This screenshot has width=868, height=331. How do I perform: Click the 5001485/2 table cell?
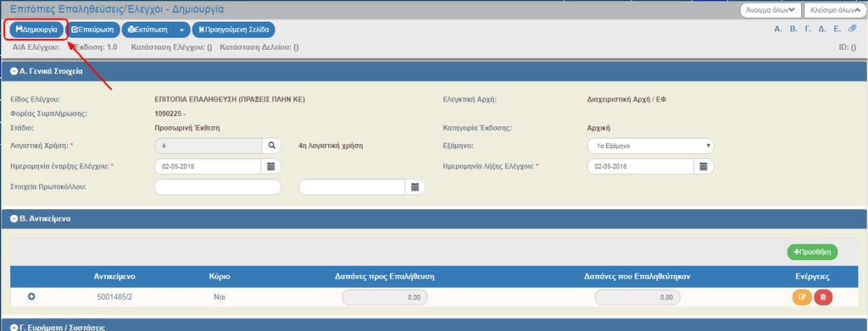pyautogui.click(x=114, y=297)
